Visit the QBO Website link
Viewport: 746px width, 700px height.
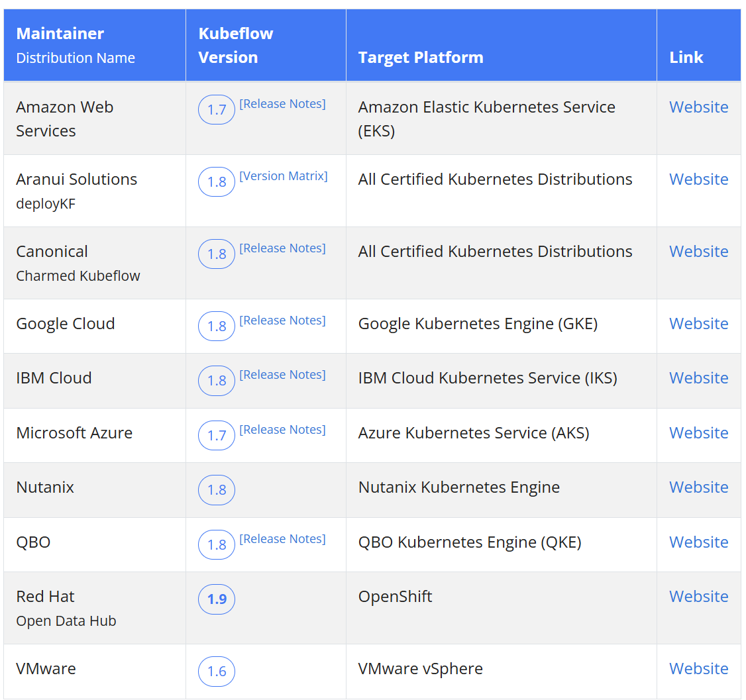(698, 542)
